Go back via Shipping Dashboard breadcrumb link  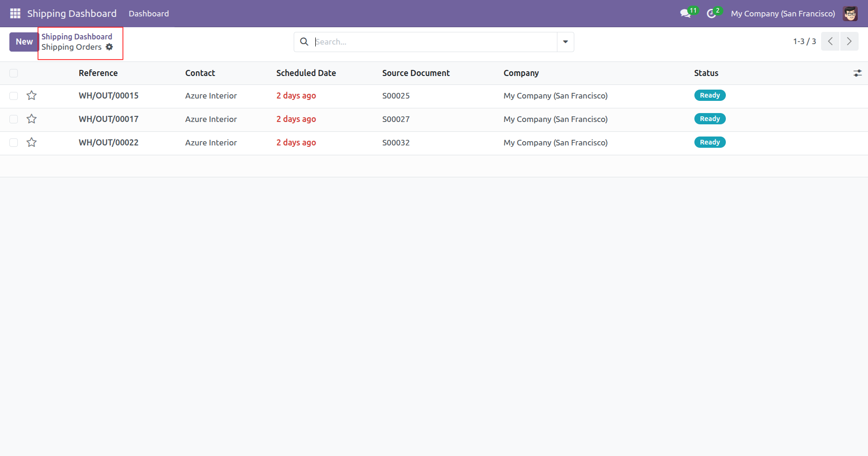tap(76, 37)
